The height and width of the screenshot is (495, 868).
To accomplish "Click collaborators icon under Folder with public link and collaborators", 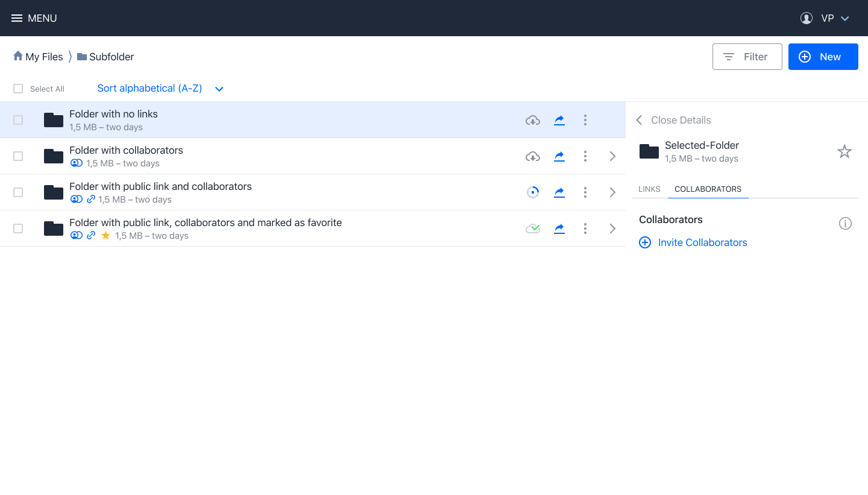I will (76, 200).
